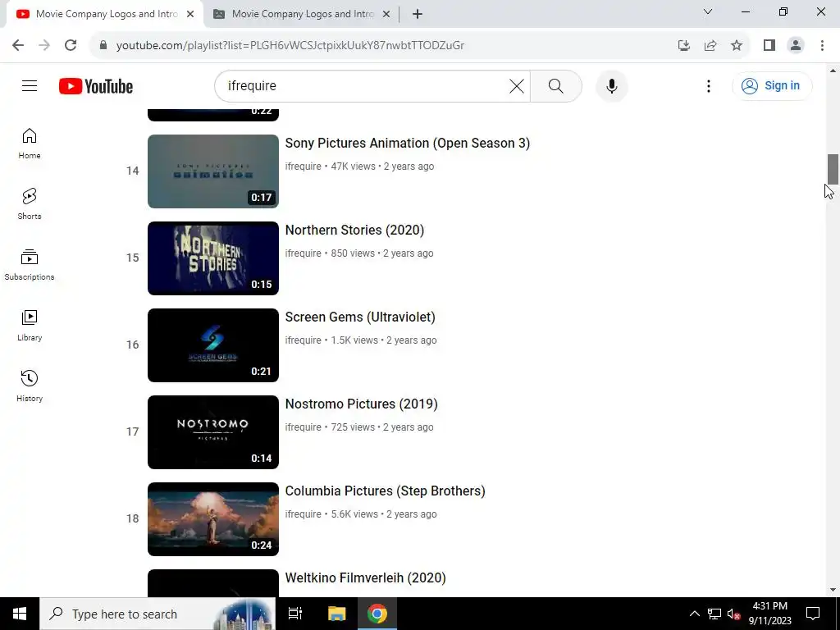Click the taskbar search box

[x=157, y=614]
